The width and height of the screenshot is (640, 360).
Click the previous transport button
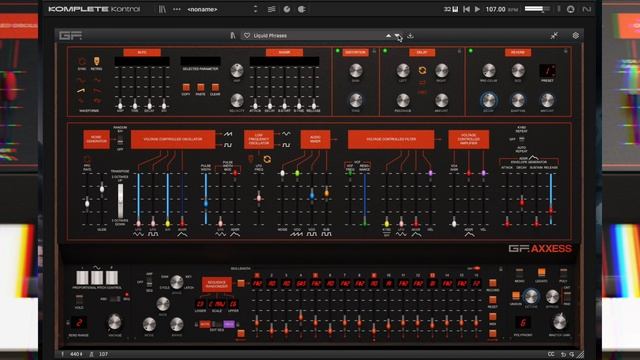tap(466, 9)
